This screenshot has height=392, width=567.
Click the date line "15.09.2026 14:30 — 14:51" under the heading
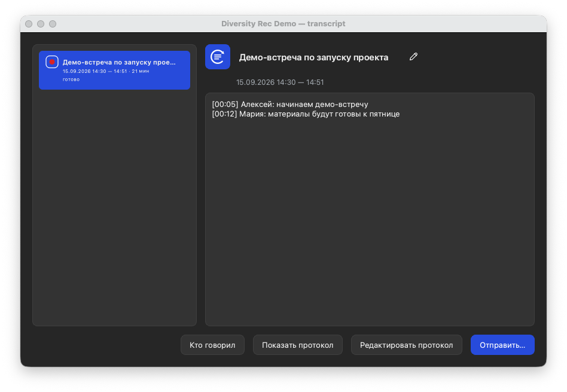click(280, 82)
